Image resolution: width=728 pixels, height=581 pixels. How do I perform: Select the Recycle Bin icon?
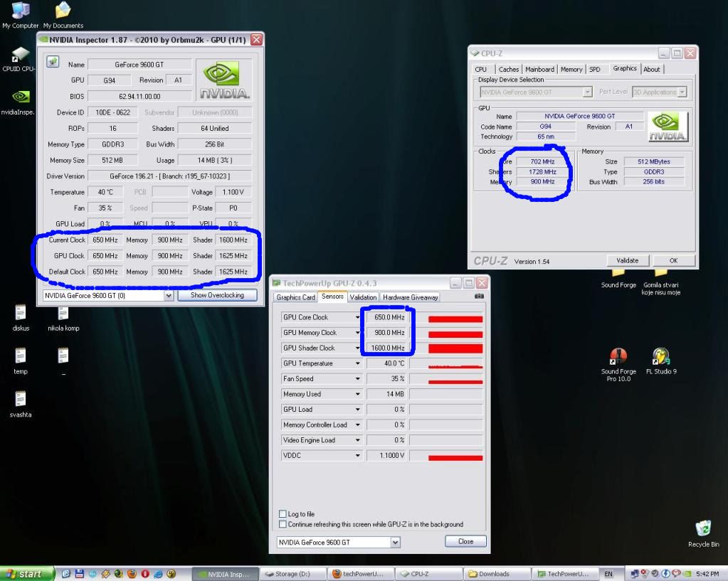703,533
